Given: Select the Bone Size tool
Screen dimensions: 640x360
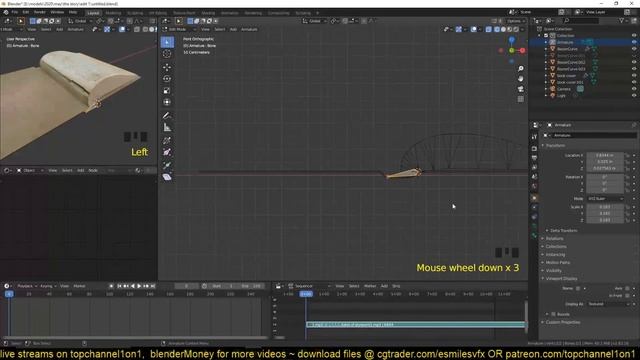Looking at the screenshot, I should [x=167, y=152].
